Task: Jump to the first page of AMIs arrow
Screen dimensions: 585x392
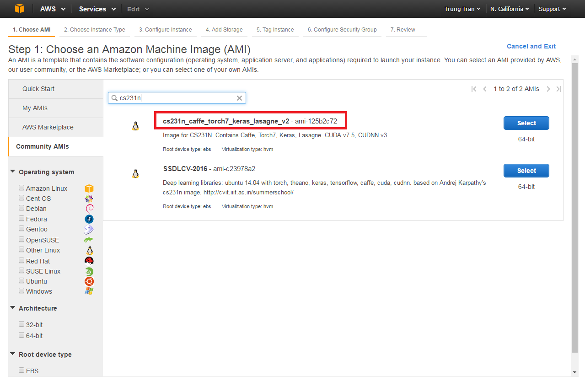Action: point(474,89)
